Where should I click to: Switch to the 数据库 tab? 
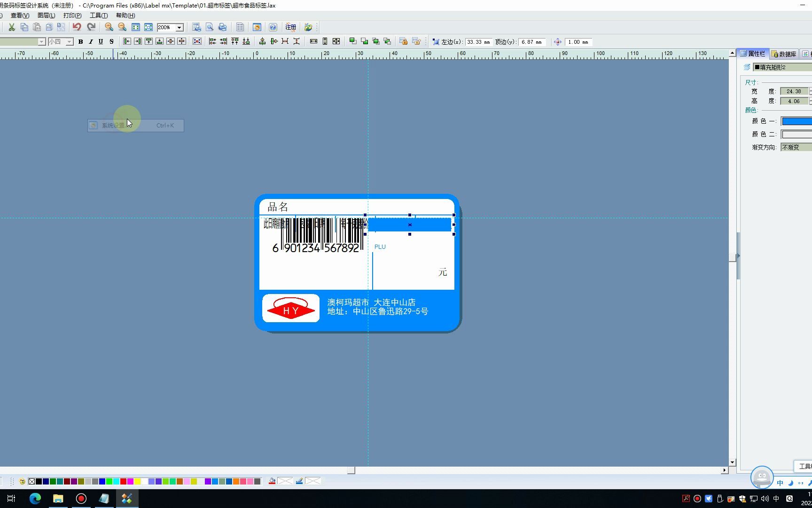point(784,54)
